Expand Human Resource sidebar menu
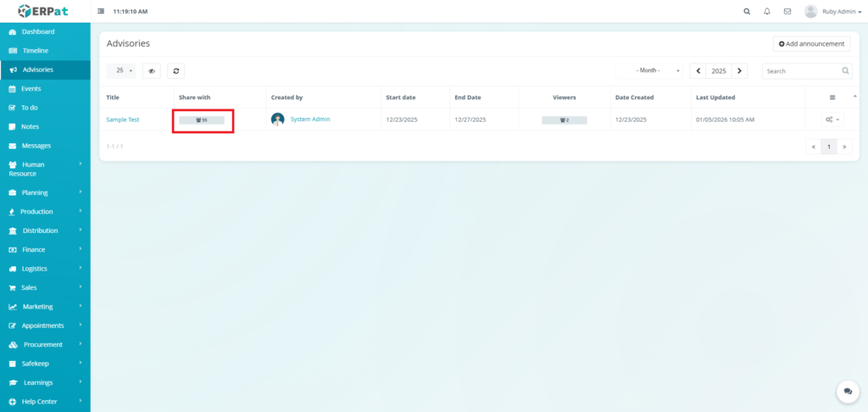Image resolution: width=868 pixels, height=412 pixels. tap(45, 169)
